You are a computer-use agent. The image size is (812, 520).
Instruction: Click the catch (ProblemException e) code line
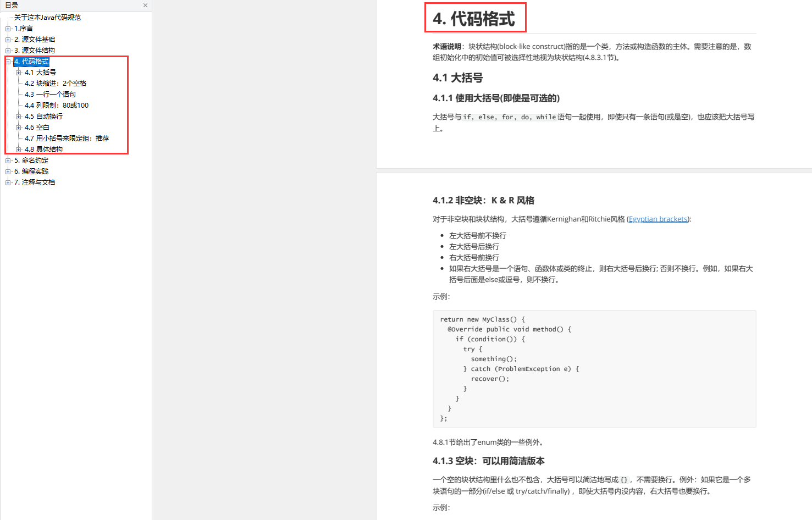[521, 369]
